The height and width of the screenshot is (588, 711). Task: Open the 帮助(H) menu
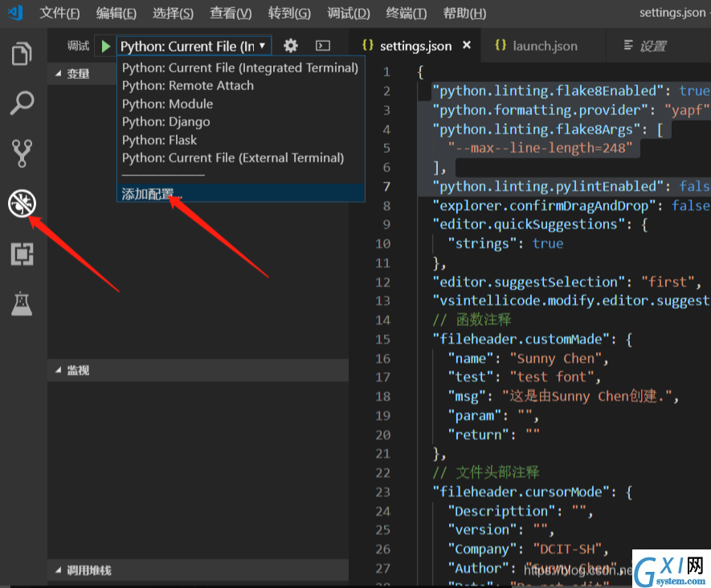464,13
